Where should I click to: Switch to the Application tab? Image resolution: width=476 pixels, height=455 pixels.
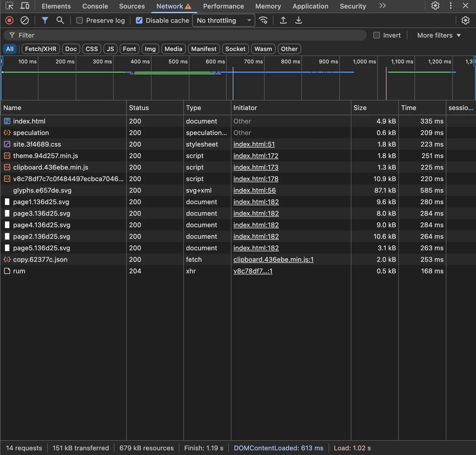point(310,6)
